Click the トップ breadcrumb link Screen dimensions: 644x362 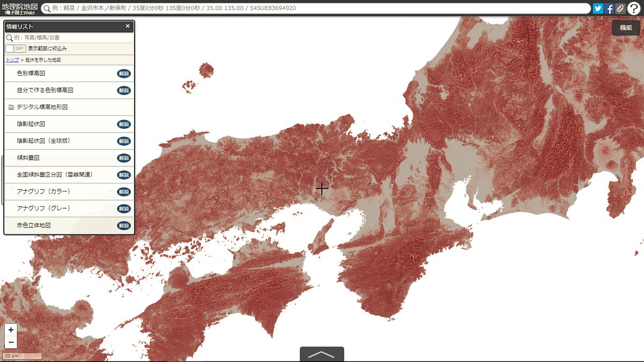pyautogui.click(x=12, y=60)
